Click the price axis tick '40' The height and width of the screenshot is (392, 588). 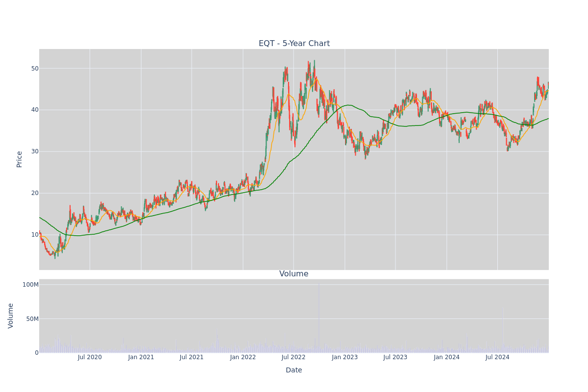35,110
